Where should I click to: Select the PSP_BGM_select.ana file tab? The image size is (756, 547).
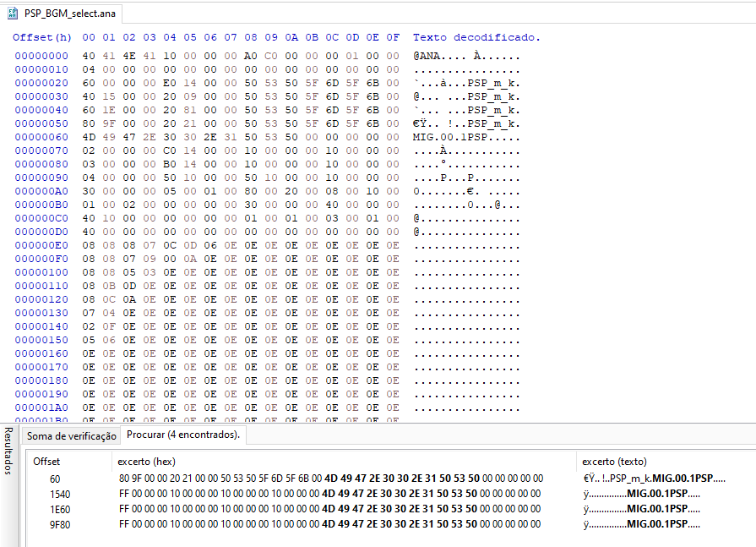(63, 14)
